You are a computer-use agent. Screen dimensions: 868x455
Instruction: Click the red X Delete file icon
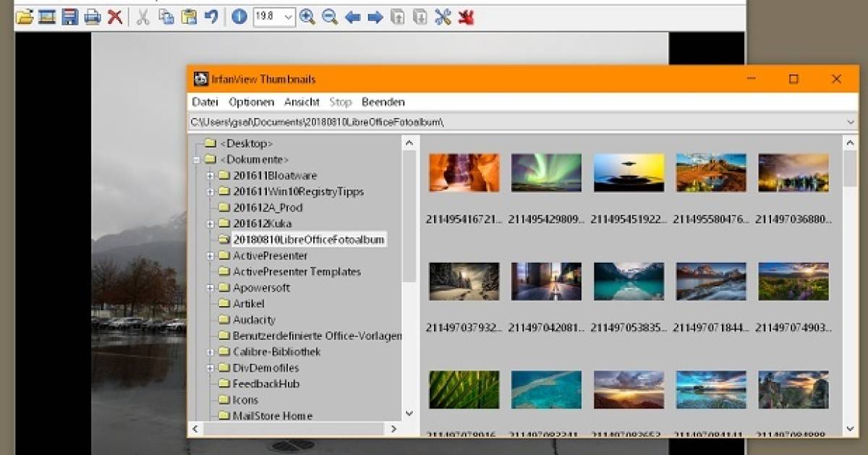click(114, 17)
